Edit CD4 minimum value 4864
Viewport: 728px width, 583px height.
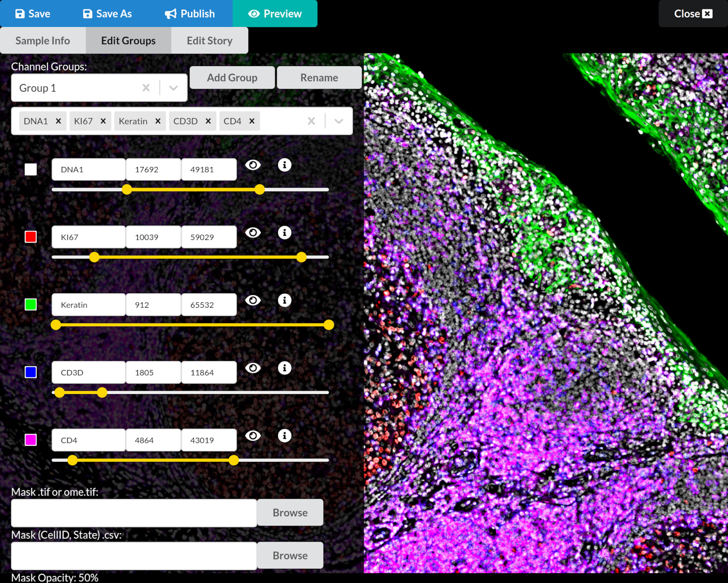point(153,440)
